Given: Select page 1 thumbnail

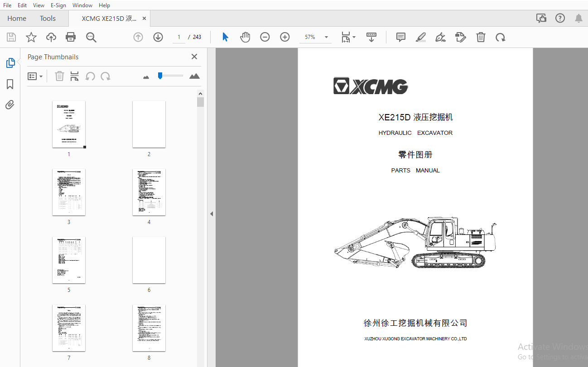Looking at the screenshot, I should [x=69, y=124].
